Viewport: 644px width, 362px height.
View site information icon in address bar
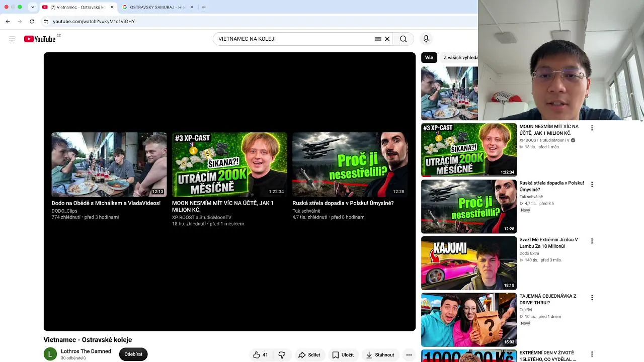pos(46,21)
